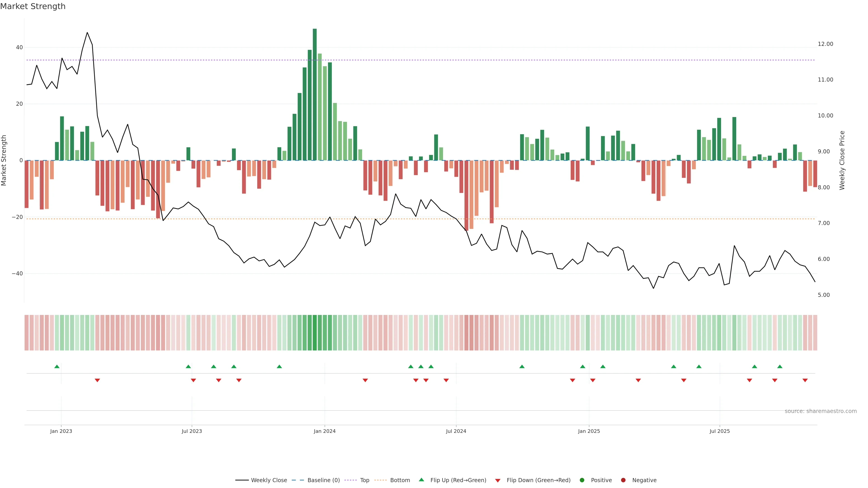Screen dimensions: 868x488
Task: Click Jul 2024 x-axis label
Action: coord(456,431)
